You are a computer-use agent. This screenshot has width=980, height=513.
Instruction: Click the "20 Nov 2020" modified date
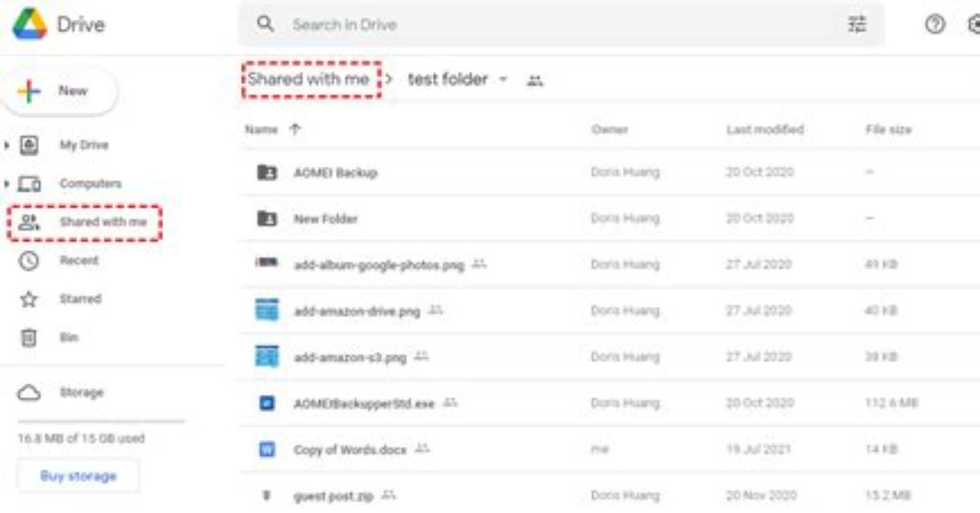(759, 495)
